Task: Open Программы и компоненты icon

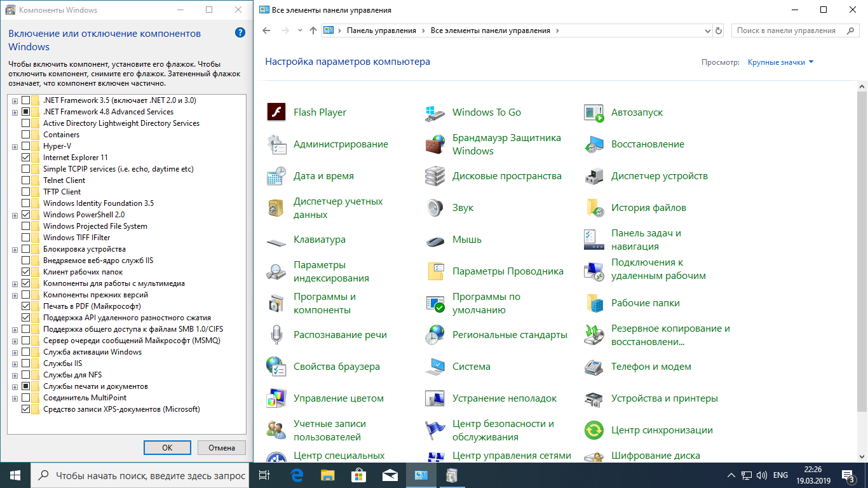Action: tap(276, 303)
